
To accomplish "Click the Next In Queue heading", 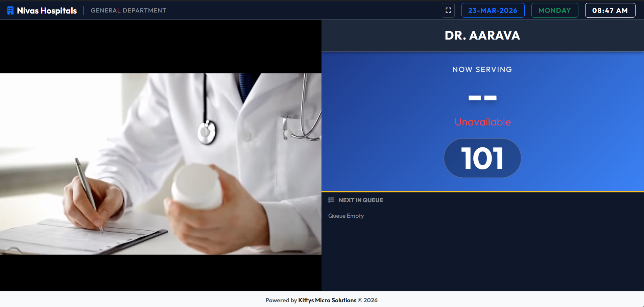I will [x=361, y=200].
